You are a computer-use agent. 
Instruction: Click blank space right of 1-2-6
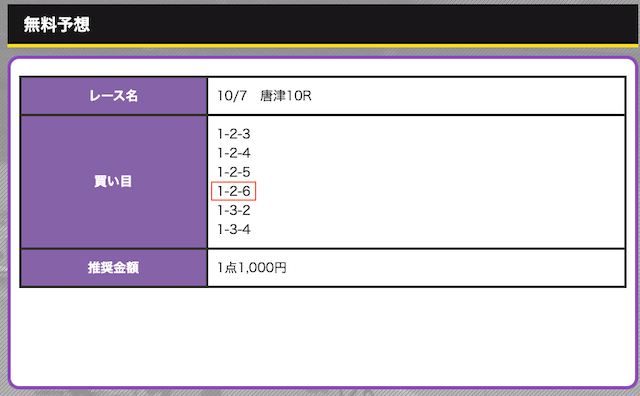(439, 191)
